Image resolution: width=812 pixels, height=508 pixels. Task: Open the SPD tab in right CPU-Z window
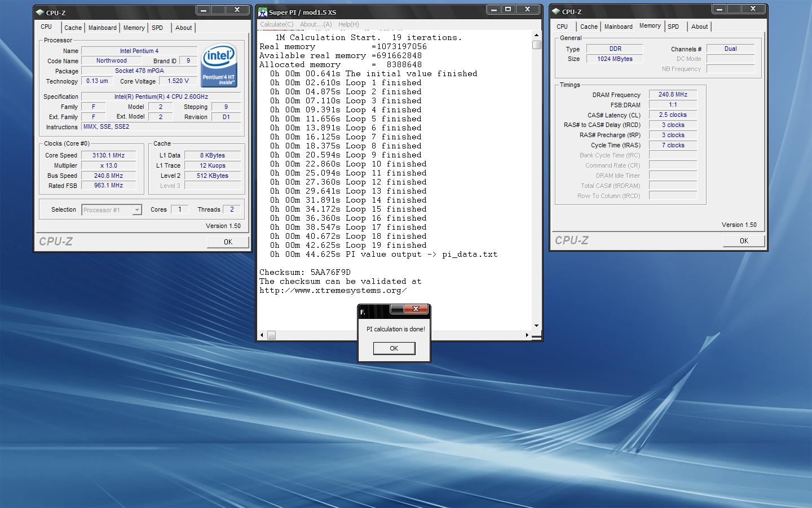(673, 27)
